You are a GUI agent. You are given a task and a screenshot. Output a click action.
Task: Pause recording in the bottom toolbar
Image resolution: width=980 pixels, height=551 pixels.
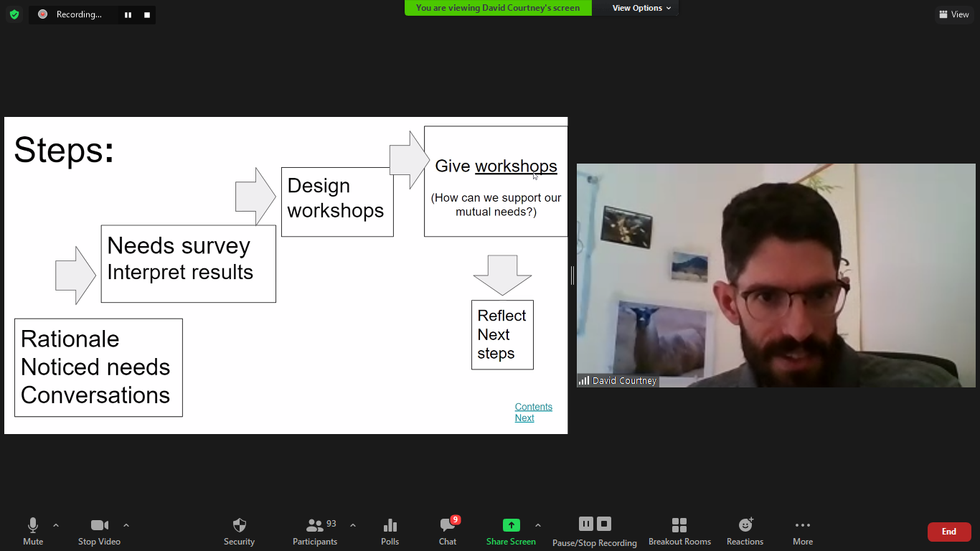click(x=586, y=524)
